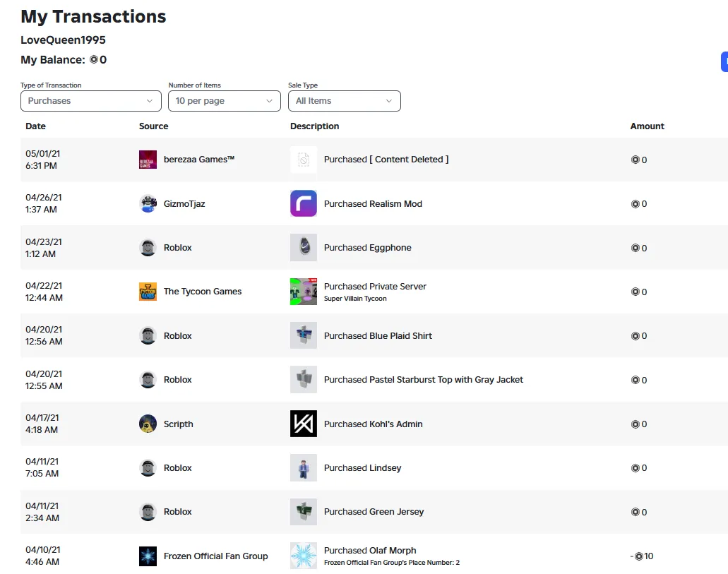The width and height of the screenshot is (728, 574).
Task: Click Purchased Olaf Morph description
Action: 370,550
